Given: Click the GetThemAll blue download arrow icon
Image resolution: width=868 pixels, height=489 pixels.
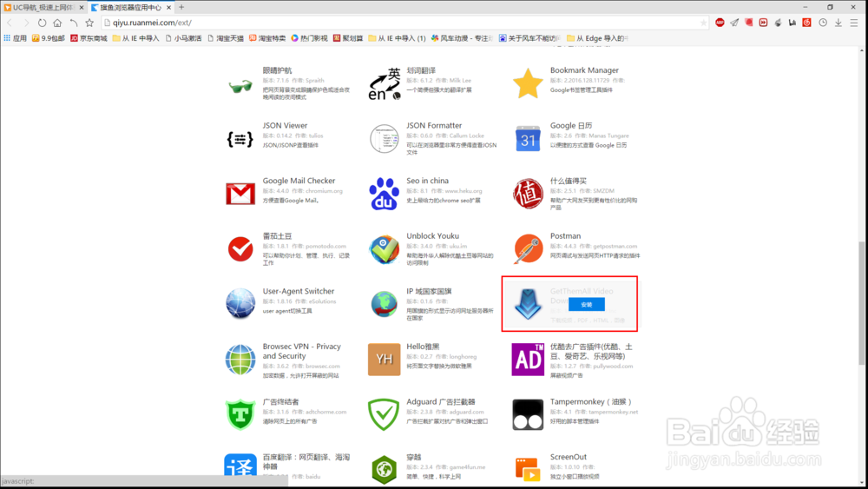Looking at the screenshot, I should pos(528,304).
